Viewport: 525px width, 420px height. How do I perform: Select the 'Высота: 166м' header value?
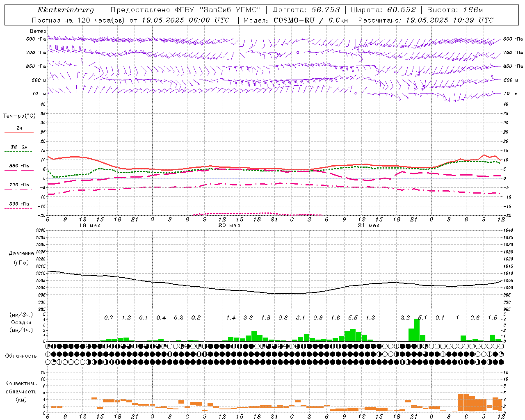coord(455,10)
